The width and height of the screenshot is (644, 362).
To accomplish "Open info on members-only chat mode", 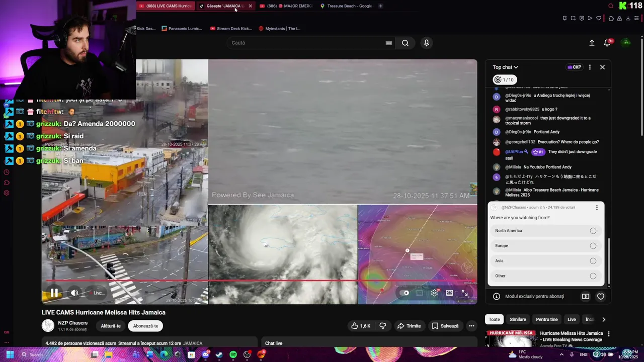I will pos(497,297).
